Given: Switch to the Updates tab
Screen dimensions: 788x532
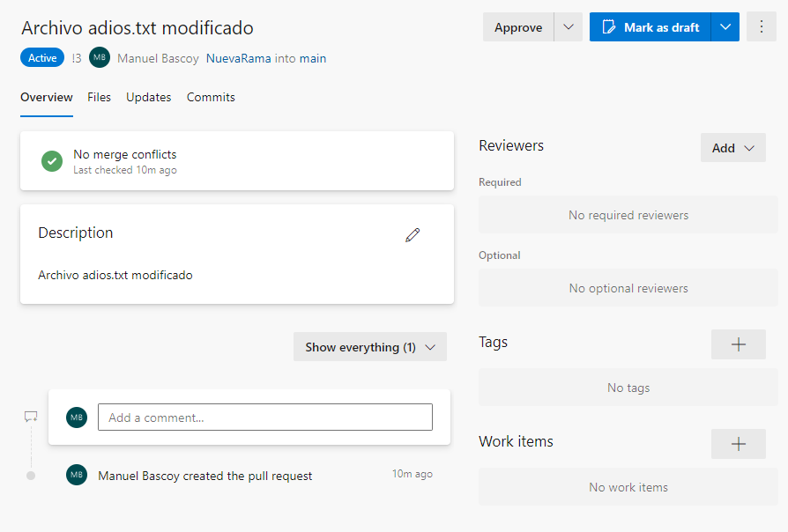Looking at the screenshot, I should click(148, 97).
